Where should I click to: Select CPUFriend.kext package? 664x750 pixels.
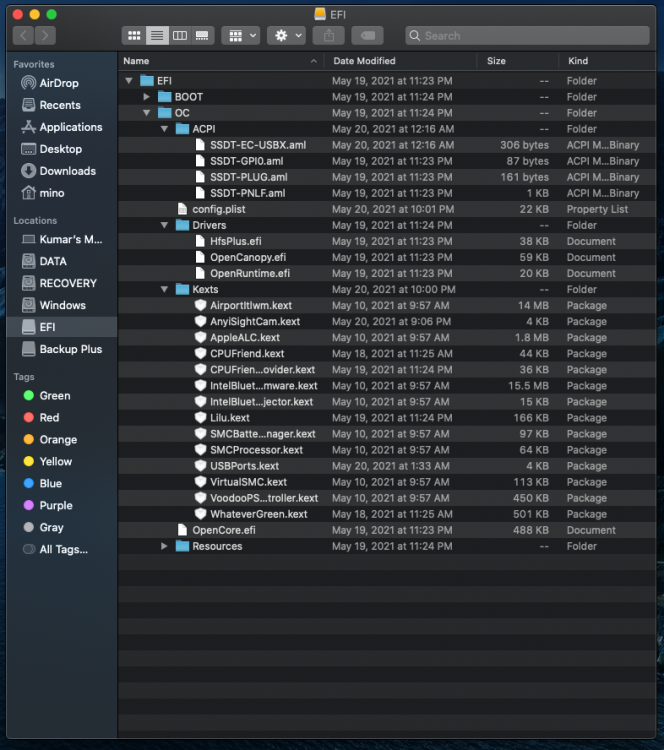click(x=387, y=353)
